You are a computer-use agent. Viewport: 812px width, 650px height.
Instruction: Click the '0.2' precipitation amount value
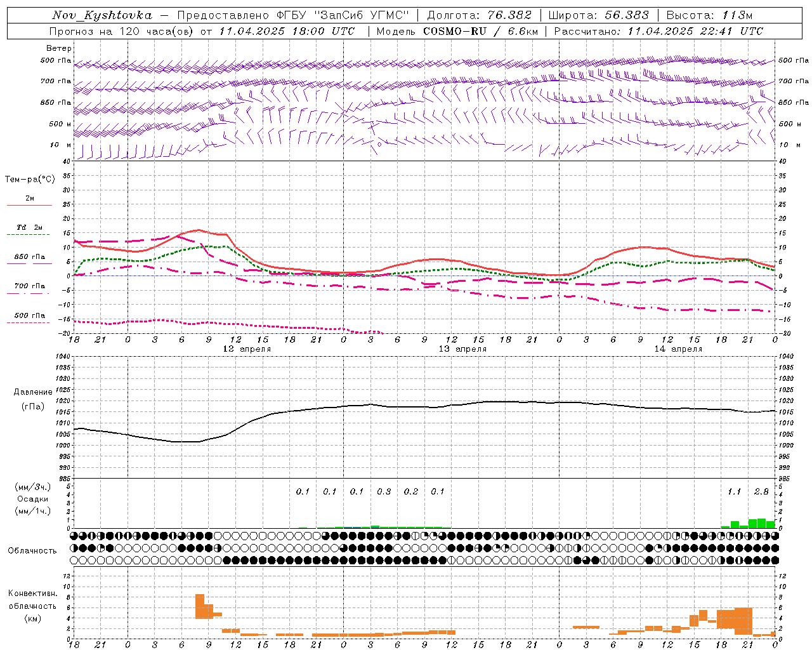tap(411, 491)
